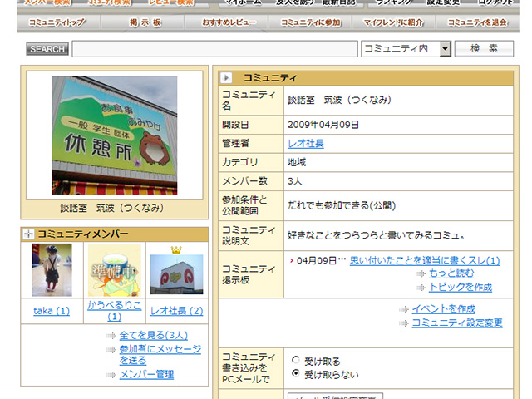Image resolution: width=532 pixels, height=399 pixels.
Task: Click the arrow bullet beside 全てを見る(3人)
Action: tap(111, 336)
